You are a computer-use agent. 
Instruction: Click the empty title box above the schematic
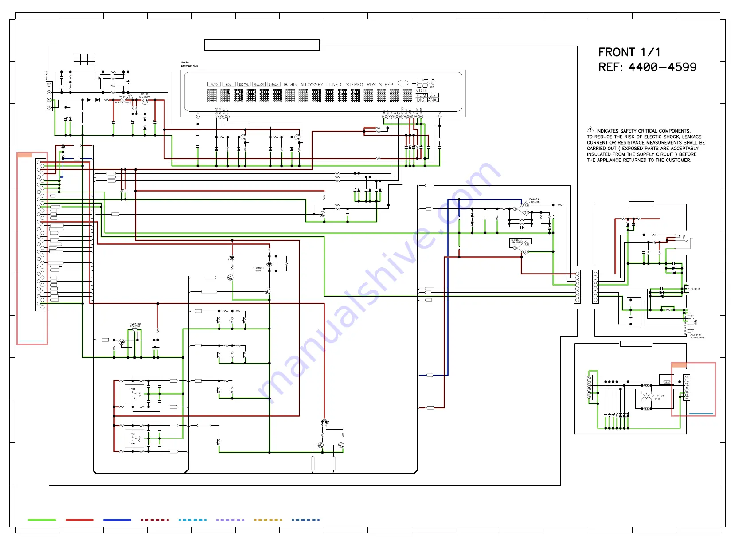[262, 45]
